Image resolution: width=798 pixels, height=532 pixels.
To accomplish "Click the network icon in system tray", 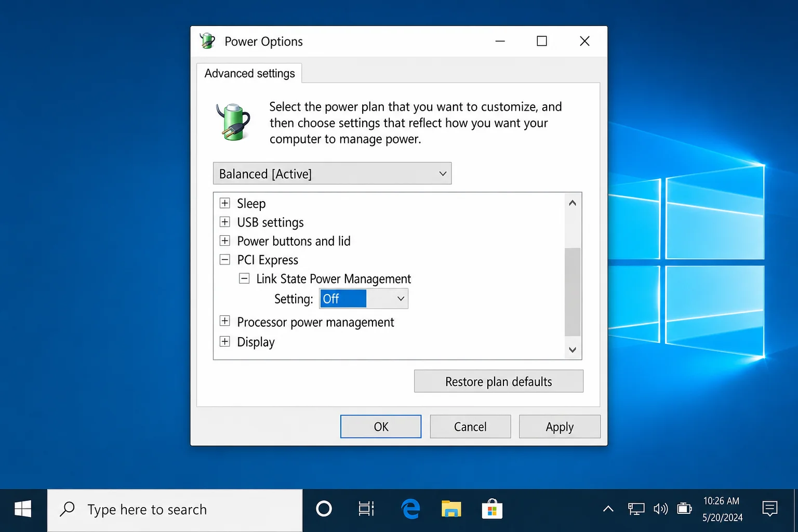I will [x=636, y=509].
